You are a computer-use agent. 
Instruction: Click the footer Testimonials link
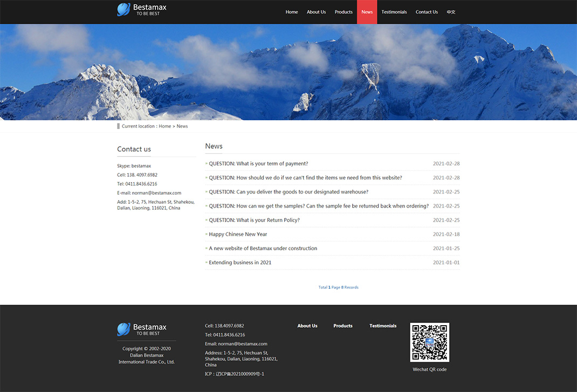point(383,326)
